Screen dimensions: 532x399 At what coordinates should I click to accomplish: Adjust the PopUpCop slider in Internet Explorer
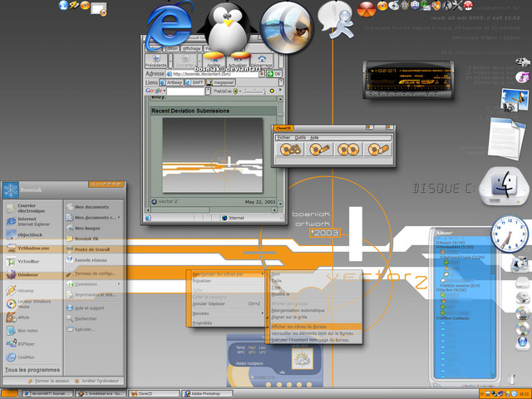point(254,91)
